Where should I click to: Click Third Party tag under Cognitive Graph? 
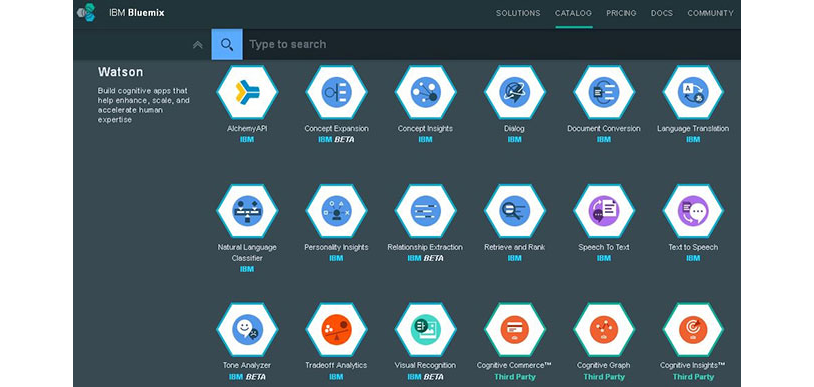pos(604,377)
